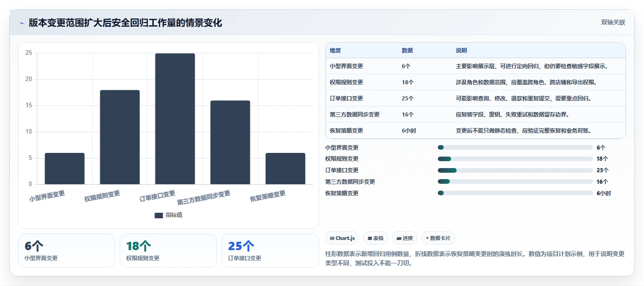Click description starting 变更后不能只做静态检查
Screen dimensions: 644x286
point(523,131)
